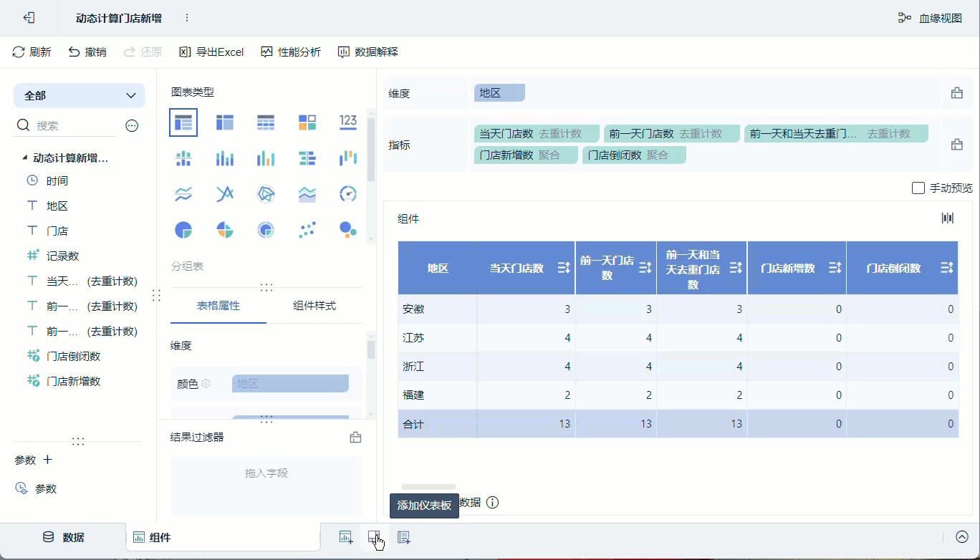The height and width of the screenshot is (560, 980).
Task: Click 导出Excel in the toolbar
Action: [211, 52]
